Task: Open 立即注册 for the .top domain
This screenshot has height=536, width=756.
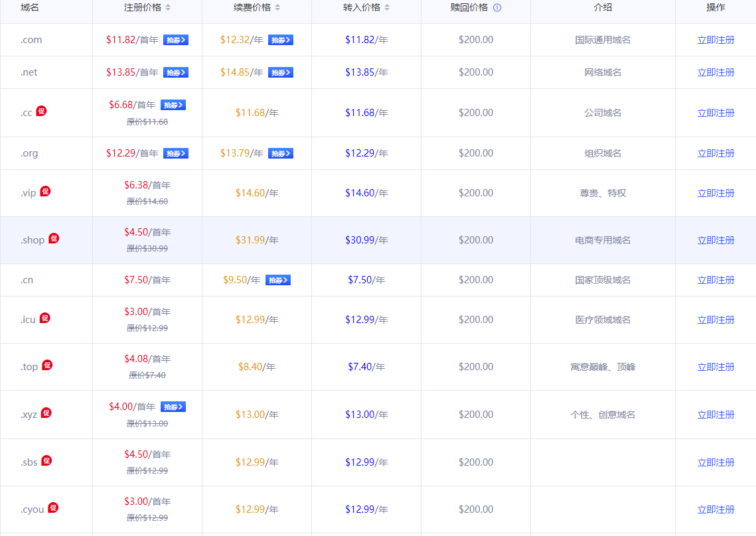Action: point(716,367)
